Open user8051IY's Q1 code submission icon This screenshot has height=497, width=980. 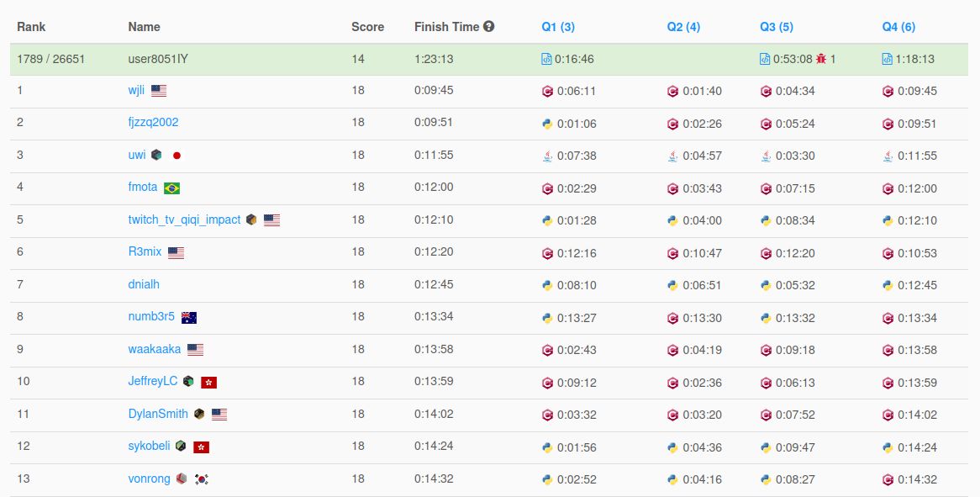point(546,59)
